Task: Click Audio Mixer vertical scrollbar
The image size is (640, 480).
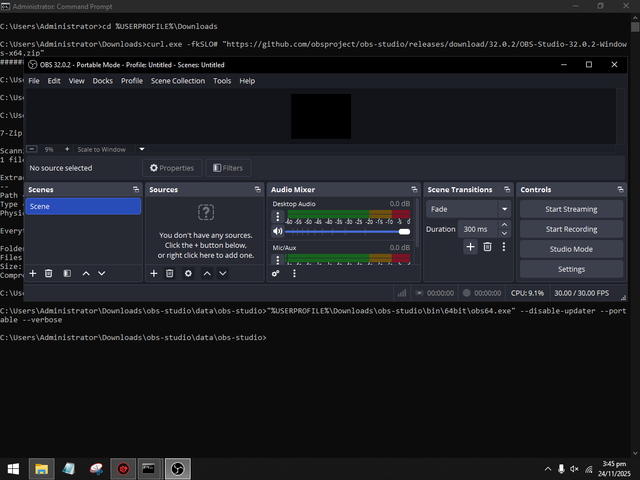Action: coord(417,223)
